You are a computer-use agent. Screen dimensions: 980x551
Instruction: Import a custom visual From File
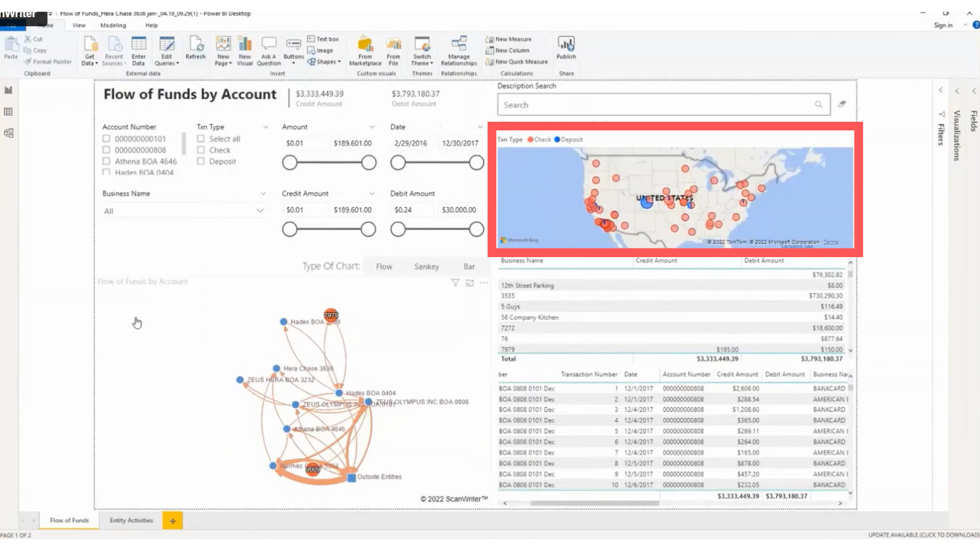(x=393, y=44)
